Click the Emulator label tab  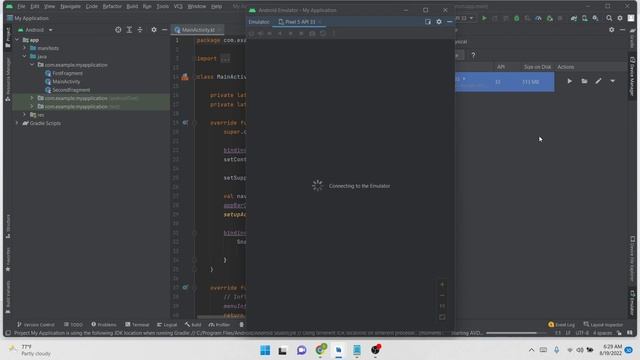click(x=259, y=22)
